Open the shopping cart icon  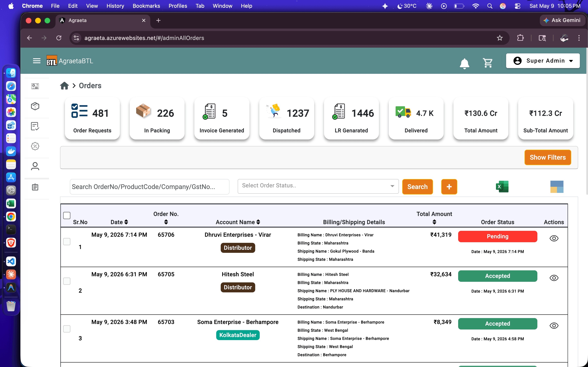(487, 63)
